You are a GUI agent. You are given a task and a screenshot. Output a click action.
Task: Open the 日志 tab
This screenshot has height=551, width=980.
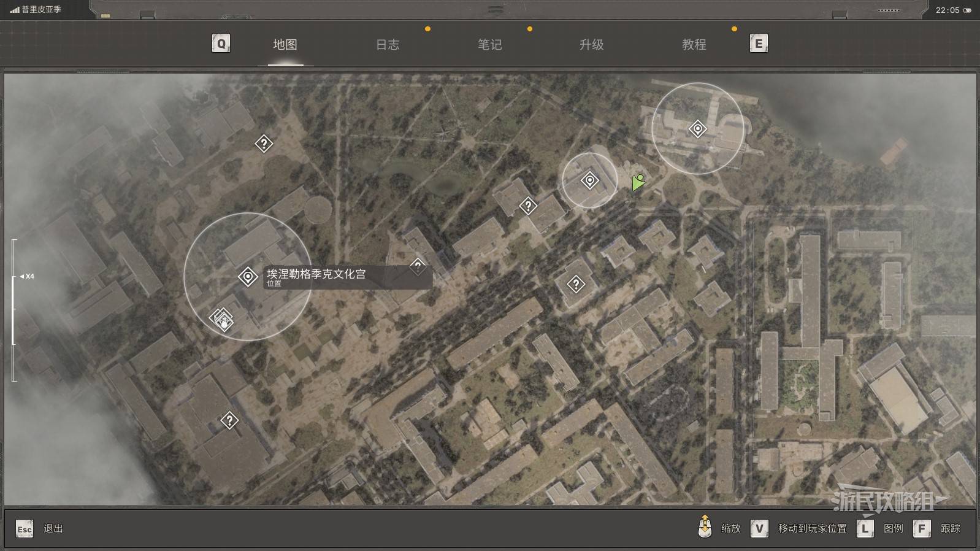388,44
